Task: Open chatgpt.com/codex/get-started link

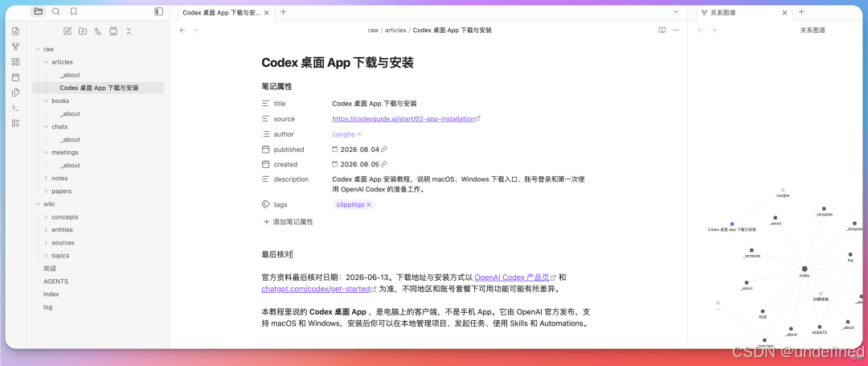Action: click(x=316, y=289)
